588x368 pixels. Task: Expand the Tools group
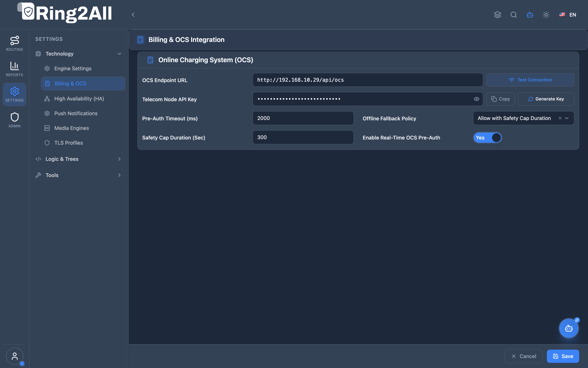[78, 175]
